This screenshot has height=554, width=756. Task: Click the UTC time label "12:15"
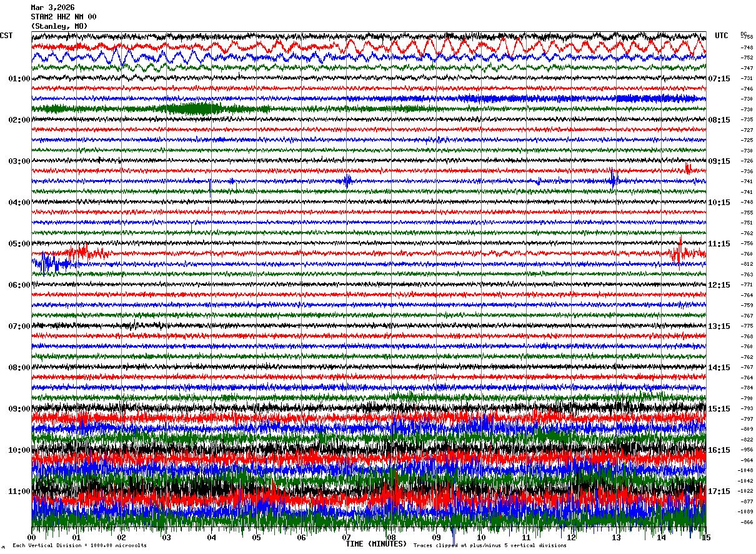719,285
